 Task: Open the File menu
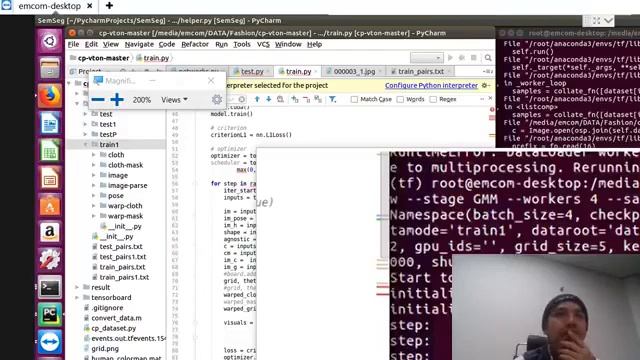[73, 44]
